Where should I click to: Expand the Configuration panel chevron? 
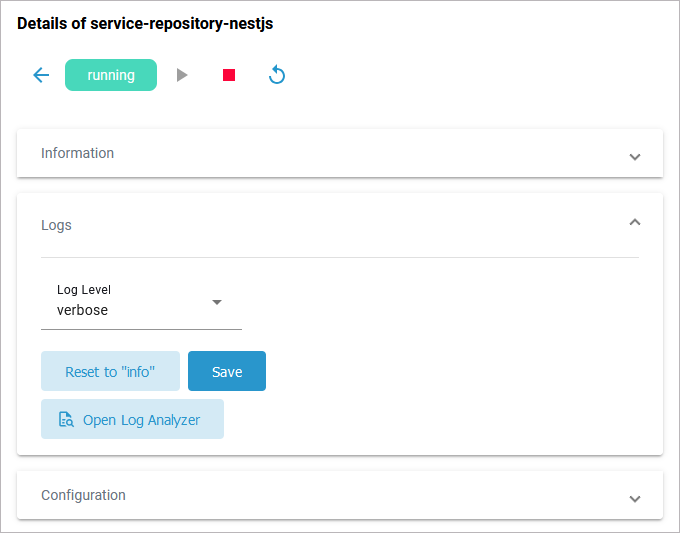click(634, 498)
